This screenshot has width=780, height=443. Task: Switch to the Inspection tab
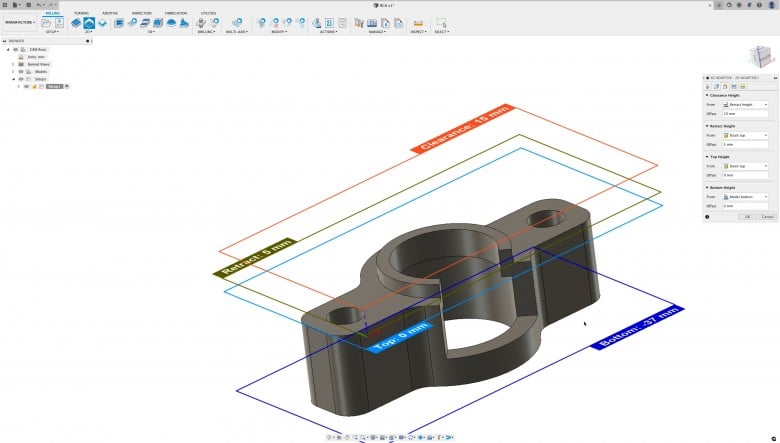142,13
